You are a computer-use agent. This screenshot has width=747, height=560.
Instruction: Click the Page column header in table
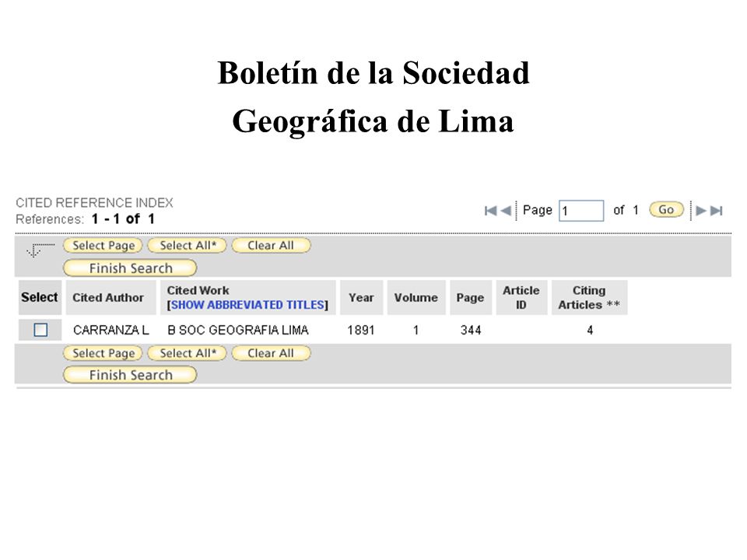(x=470, y=298)
